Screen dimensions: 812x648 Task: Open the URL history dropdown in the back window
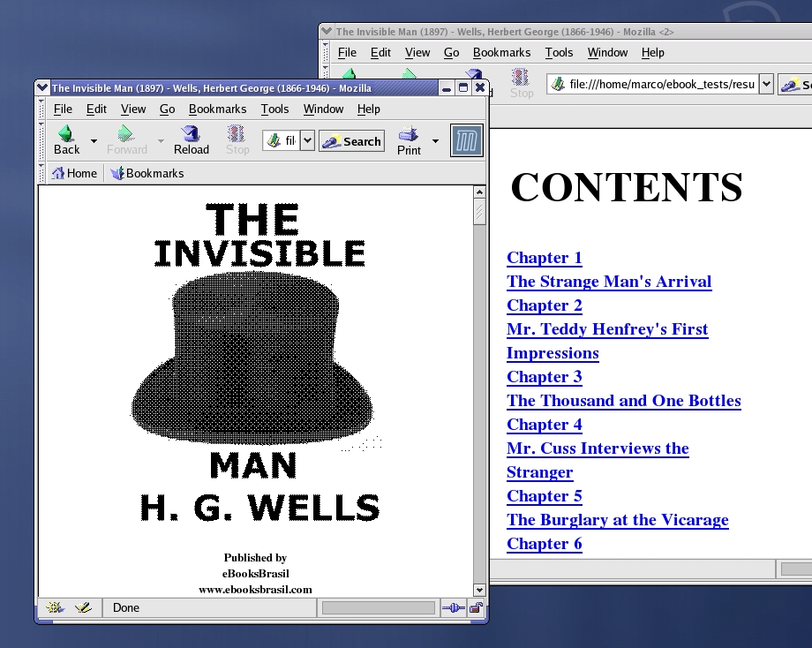[765, 84]
